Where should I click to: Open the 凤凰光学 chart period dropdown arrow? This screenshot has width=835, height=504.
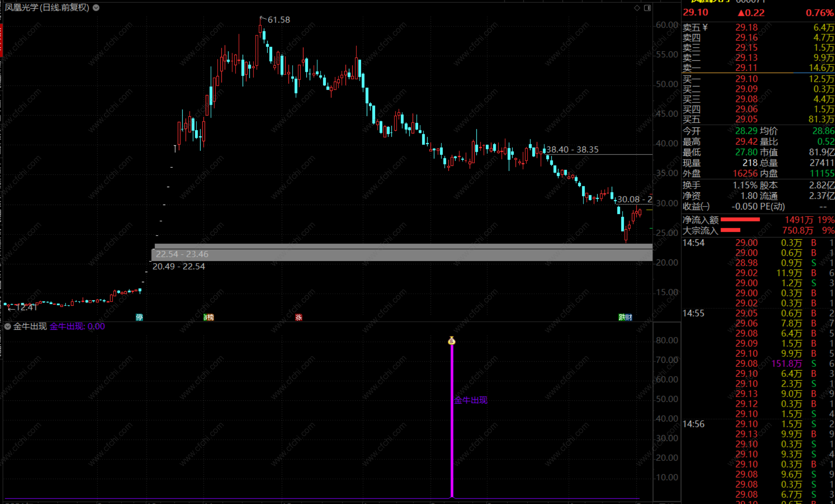[x=96, y=7]
